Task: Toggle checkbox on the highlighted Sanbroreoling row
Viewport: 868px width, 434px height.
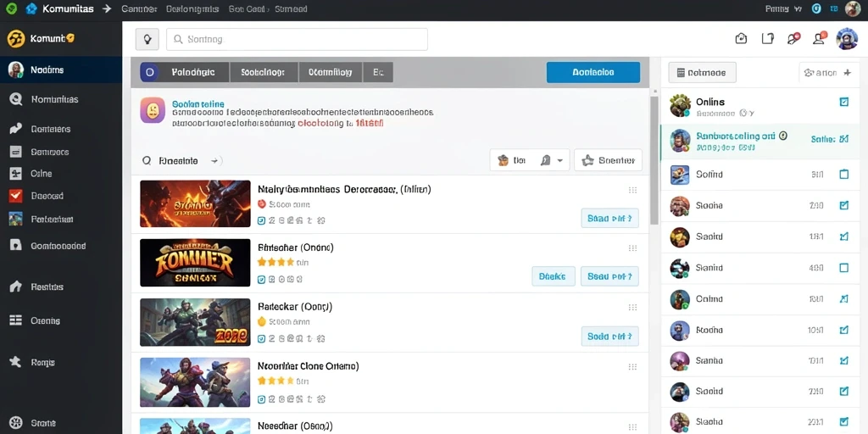Action: (844, 139)
